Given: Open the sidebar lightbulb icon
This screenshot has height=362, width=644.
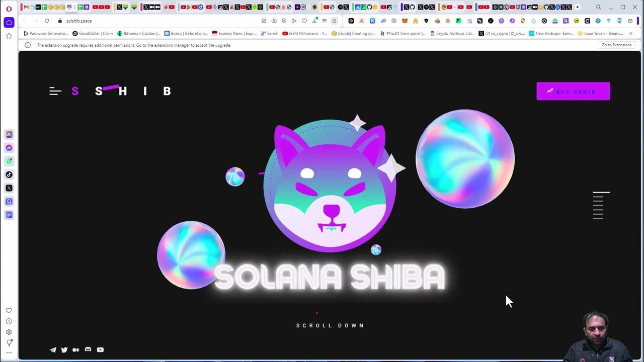Looking at the screenshot, I should (9, 343).
